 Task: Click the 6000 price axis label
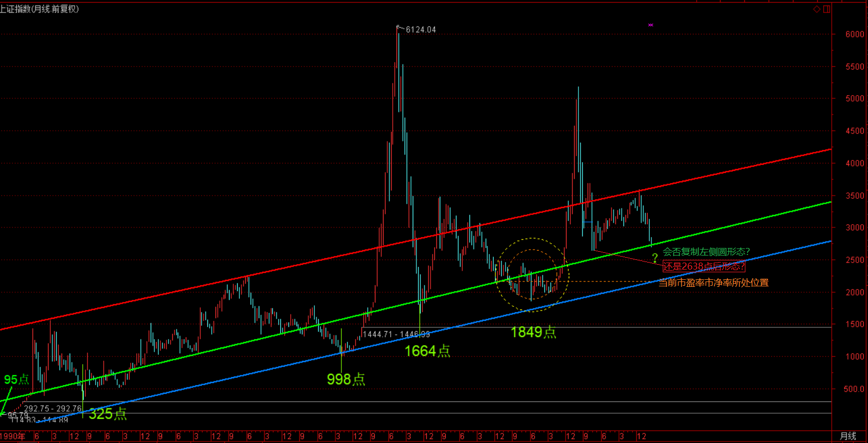[x=855, y=34]
